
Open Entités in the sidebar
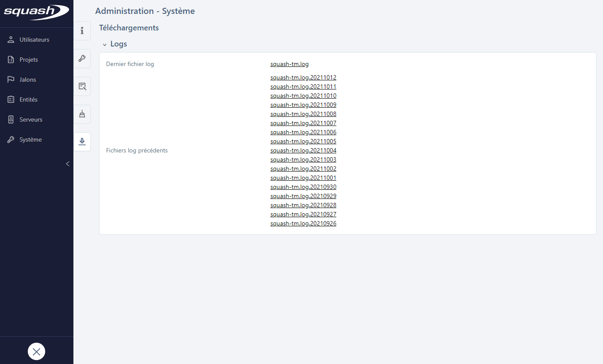tap(29, 99)
